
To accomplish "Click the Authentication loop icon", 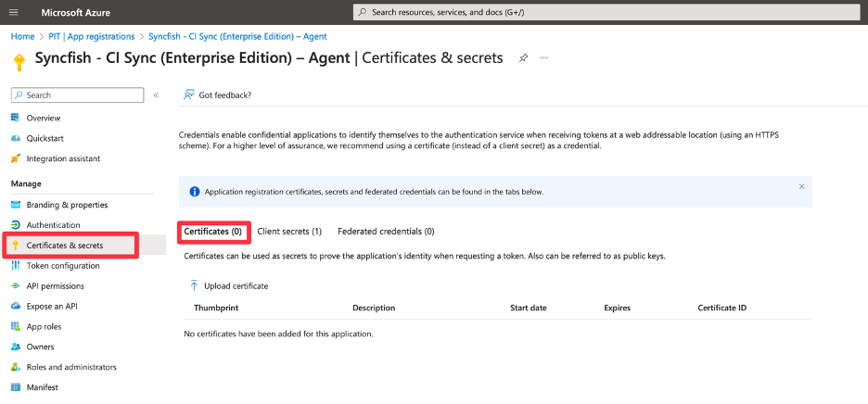I will coord(16,225).
